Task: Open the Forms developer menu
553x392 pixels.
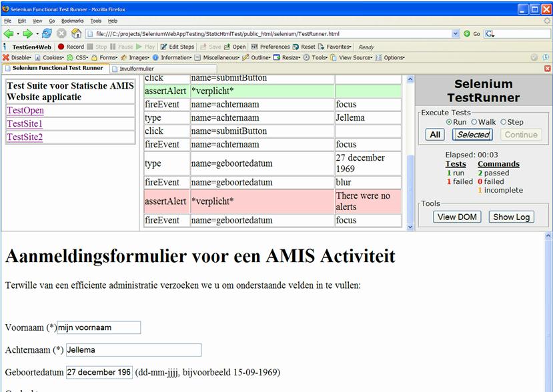Action: (x=104, y=57)
